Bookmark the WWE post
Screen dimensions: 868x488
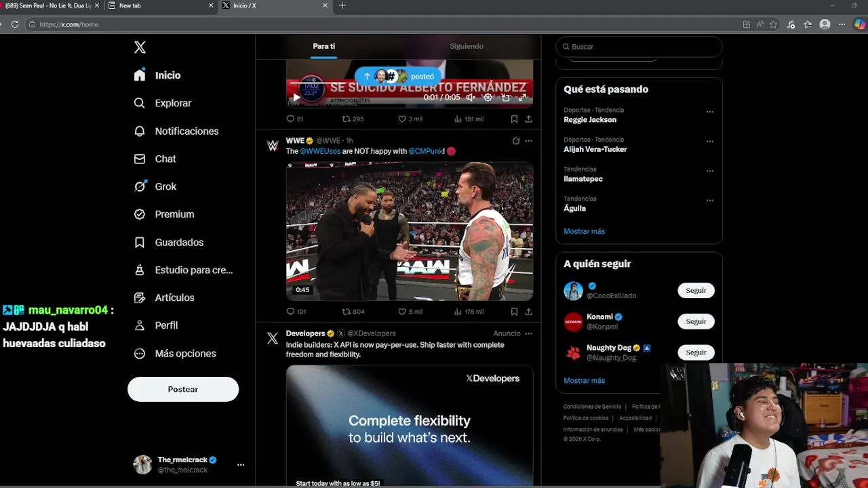pyautogui.click(x=514, y=312)
